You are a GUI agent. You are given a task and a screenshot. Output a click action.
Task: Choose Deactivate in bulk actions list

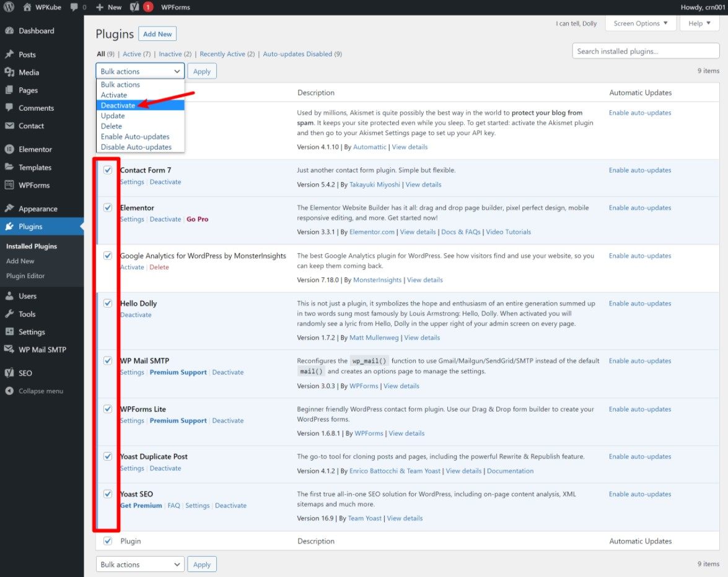click(140, 105)
